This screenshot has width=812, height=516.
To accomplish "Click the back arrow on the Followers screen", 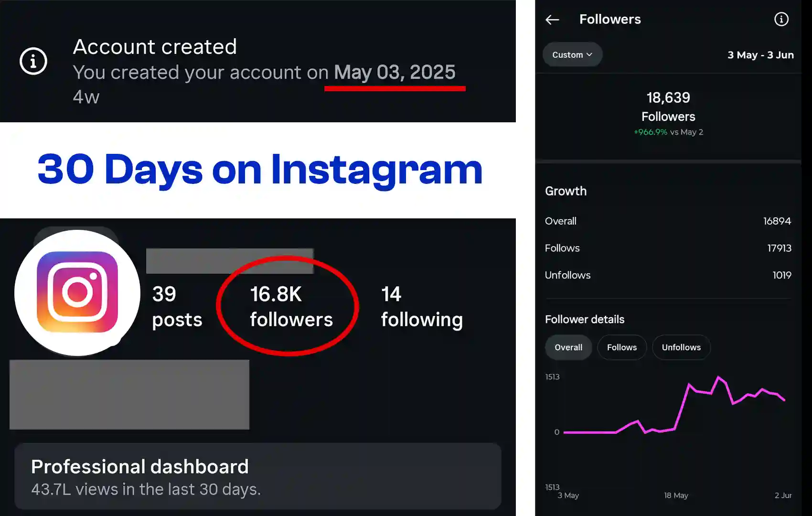I will coord(552,19).
